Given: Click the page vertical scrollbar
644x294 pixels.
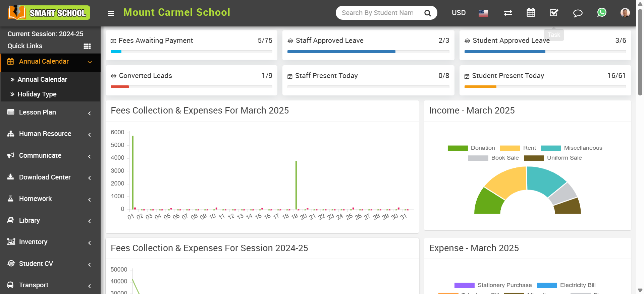Looking at the screenshot, I should tap(640, 52).
